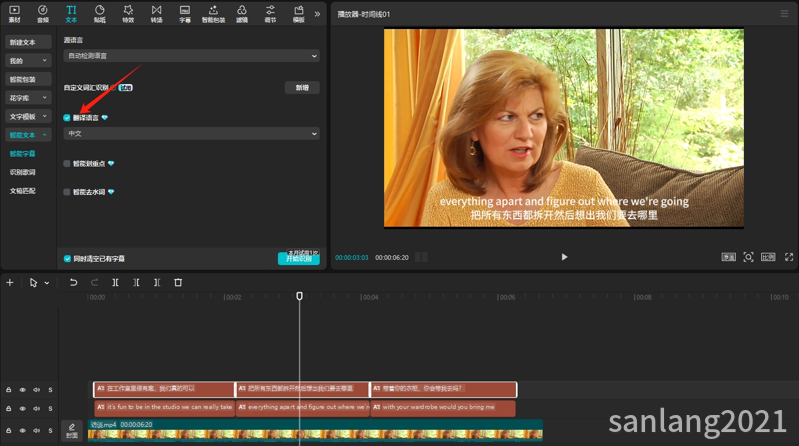Mute the English subtitle track
The width and height of the screenshot is (799, 446).
37,409
